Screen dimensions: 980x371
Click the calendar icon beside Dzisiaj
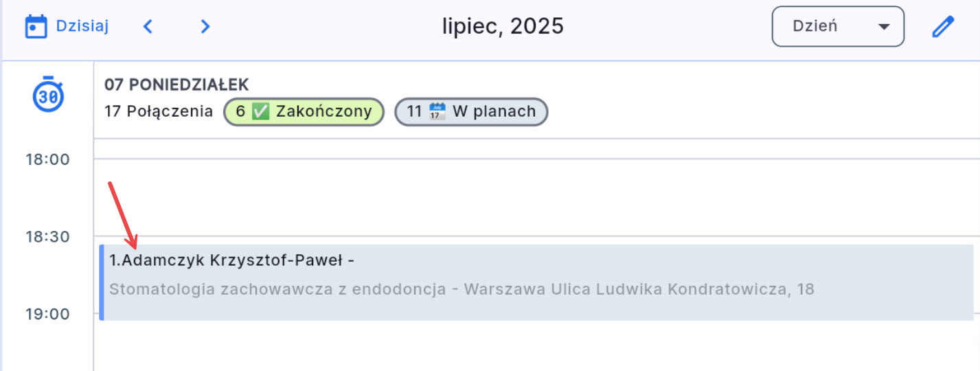[x=36, y=27]
